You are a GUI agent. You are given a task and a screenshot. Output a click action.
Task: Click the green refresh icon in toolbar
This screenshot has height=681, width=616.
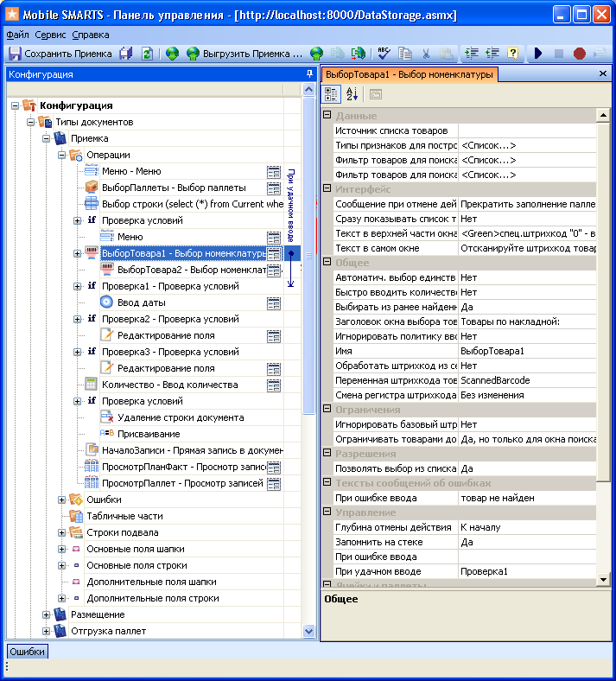tap(147, 54)
